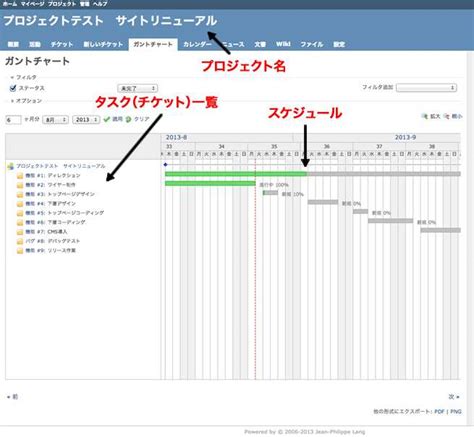Click the clear reload icon

coord(128,119)
